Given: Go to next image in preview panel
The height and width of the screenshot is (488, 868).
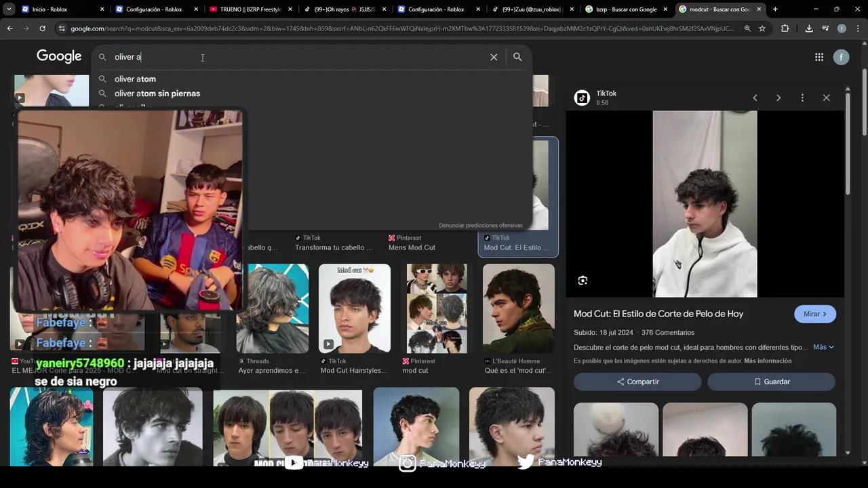Looking at the screenshot, I should (x=778, y=98).
